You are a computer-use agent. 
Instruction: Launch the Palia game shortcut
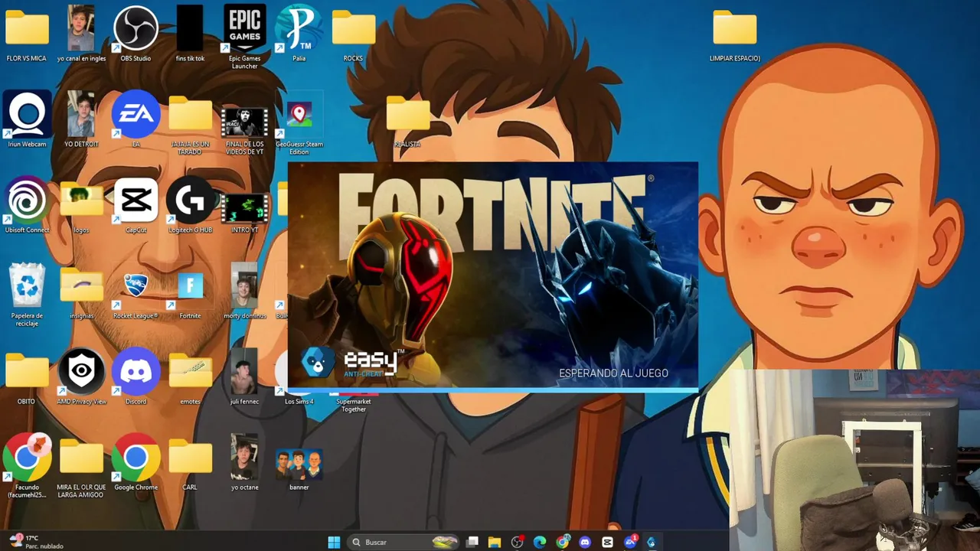299,34
